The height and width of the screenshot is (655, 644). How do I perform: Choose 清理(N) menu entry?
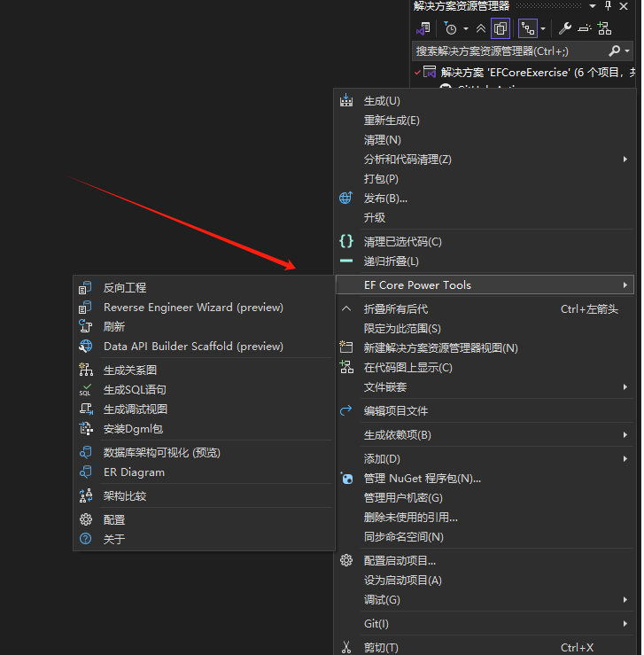pyautogui.click(x=485, y=140)
